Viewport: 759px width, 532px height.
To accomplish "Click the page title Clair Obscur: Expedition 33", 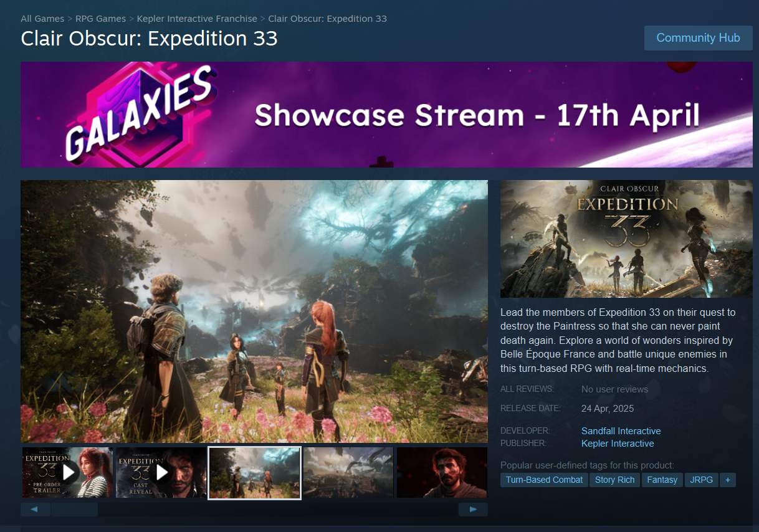I will 149,39.
